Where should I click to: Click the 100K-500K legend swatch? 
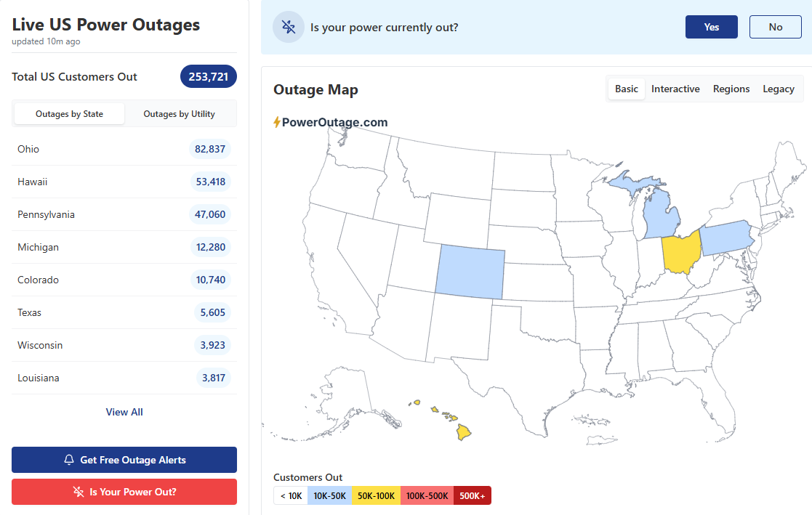[x=427, y=496]
